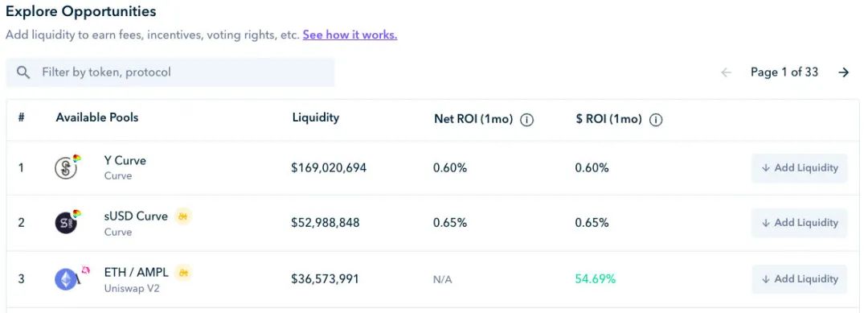The width and height of the screenshot is (868, 313).
Task: Click yellow badge next to ETH / AMPL
Action: [x=183, y=273]
